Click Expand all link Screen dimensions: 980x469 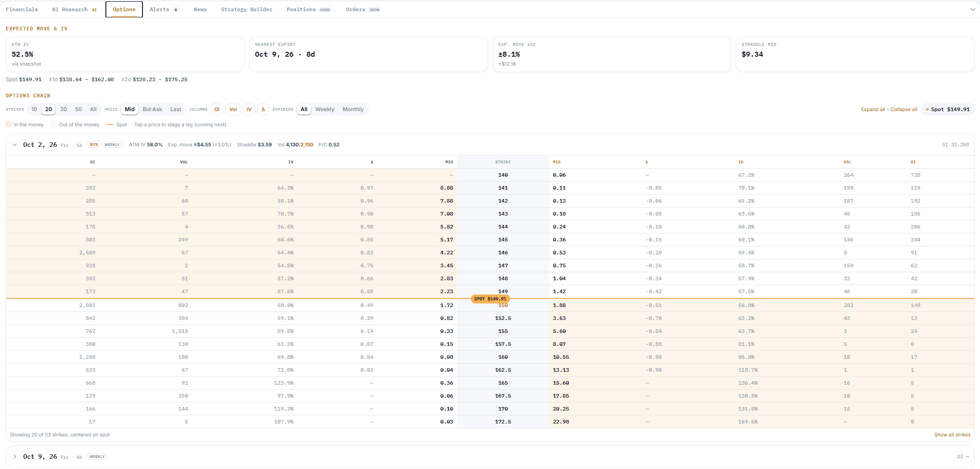click(873, 109)
